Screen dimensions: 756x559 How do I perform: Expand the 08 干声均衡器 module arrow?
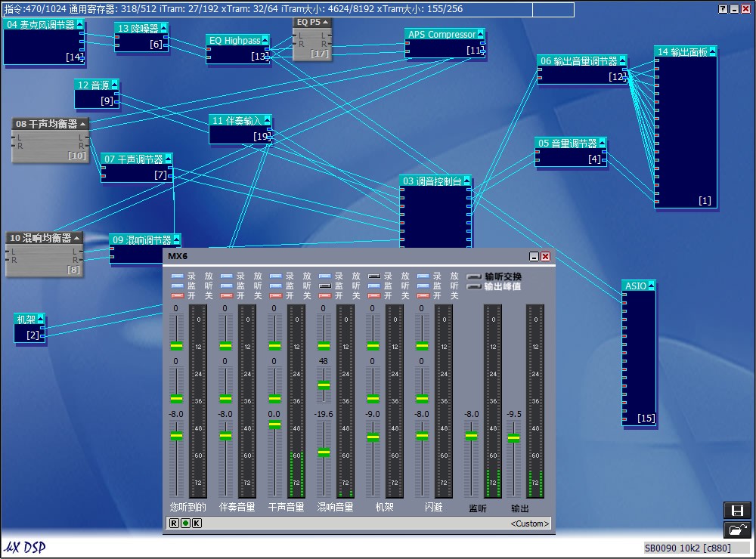point(83,124)
